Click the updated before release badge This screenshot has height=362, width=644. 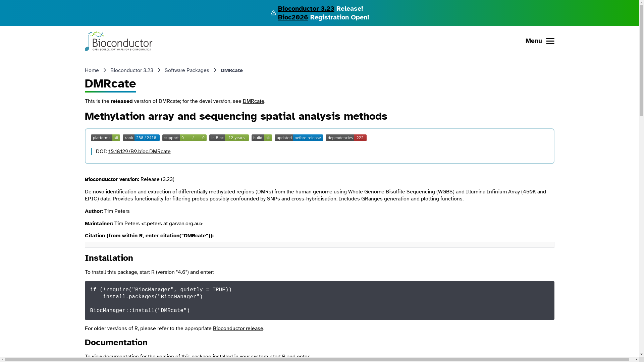tap(299, 138)
